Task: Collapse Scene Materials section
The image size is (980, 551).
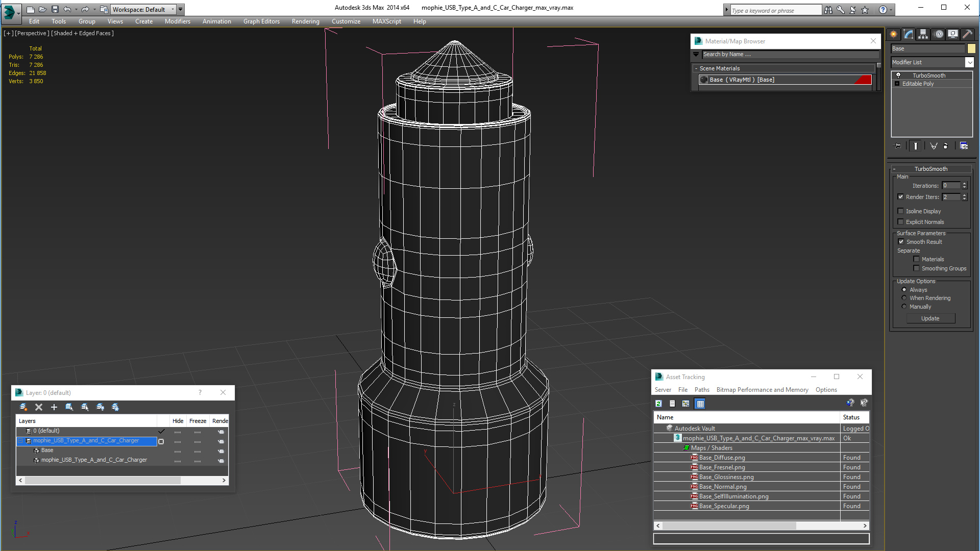Action: click(696, 68)
